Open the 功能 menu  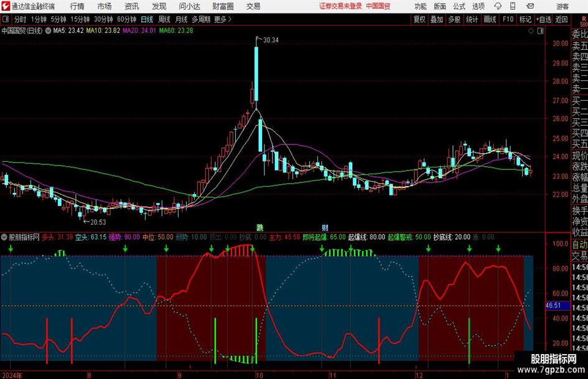(x=421, y=6)
